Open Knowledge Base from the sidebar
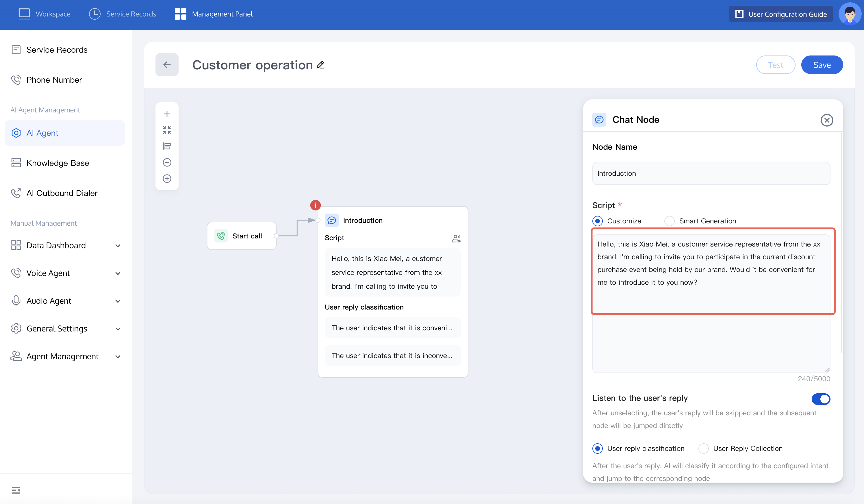 [x=58, y=163]
